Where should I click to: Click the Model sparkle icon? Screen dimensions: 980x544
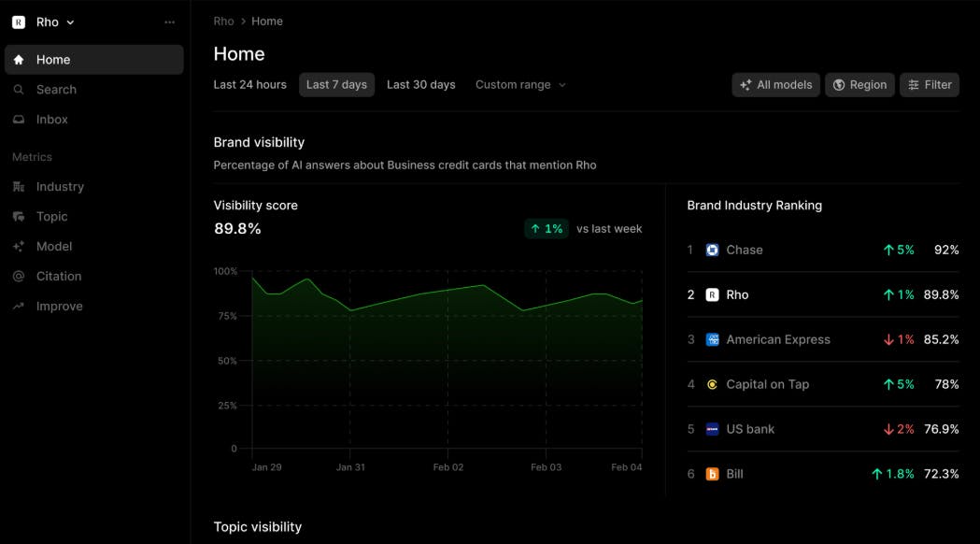pos(19,247)
